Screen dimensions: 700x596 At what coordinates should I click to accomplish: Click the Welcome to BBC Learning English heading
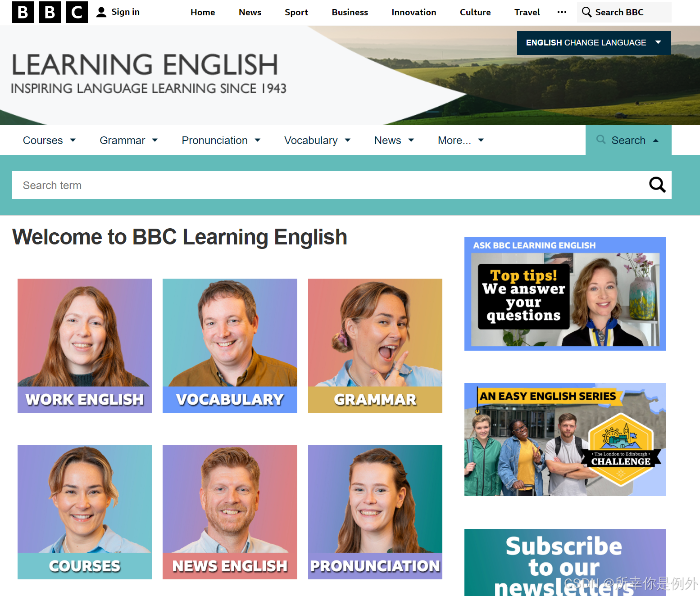coord(180,237)
